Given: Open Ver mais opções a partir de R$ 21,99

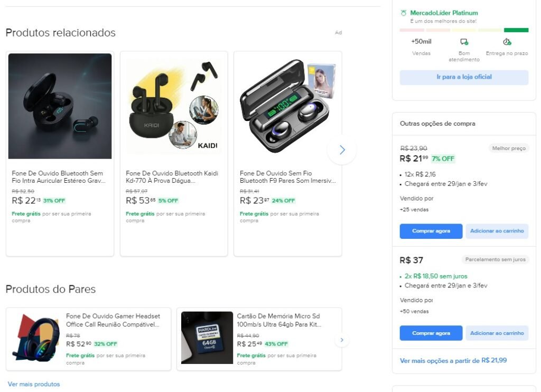Looking at the screenshot, I should coord(453,360).
